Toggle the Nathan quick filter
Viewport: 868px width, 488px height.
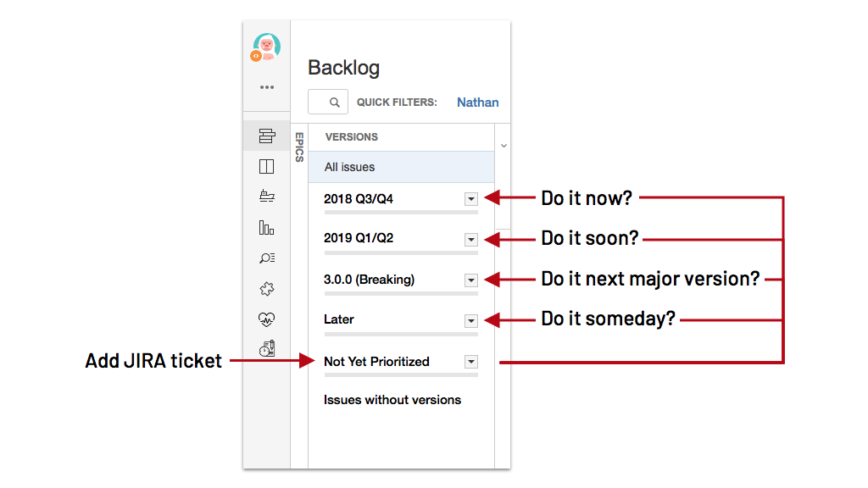point(478,103)
